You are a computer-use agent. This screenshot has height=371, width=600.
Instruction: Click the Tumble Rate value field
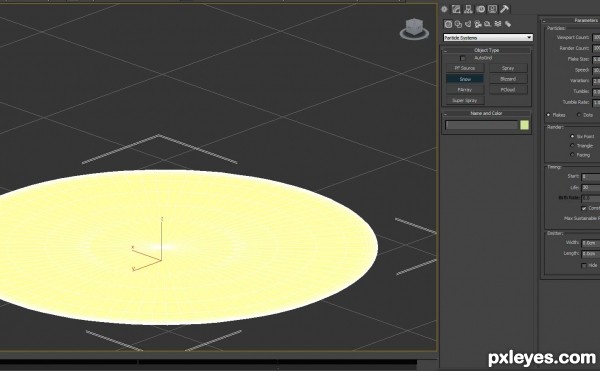596,103
